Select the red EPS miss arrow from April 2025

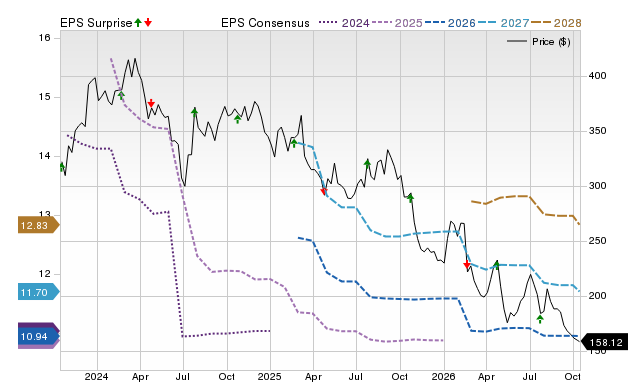pyautogui.click(x=324, y=191)
